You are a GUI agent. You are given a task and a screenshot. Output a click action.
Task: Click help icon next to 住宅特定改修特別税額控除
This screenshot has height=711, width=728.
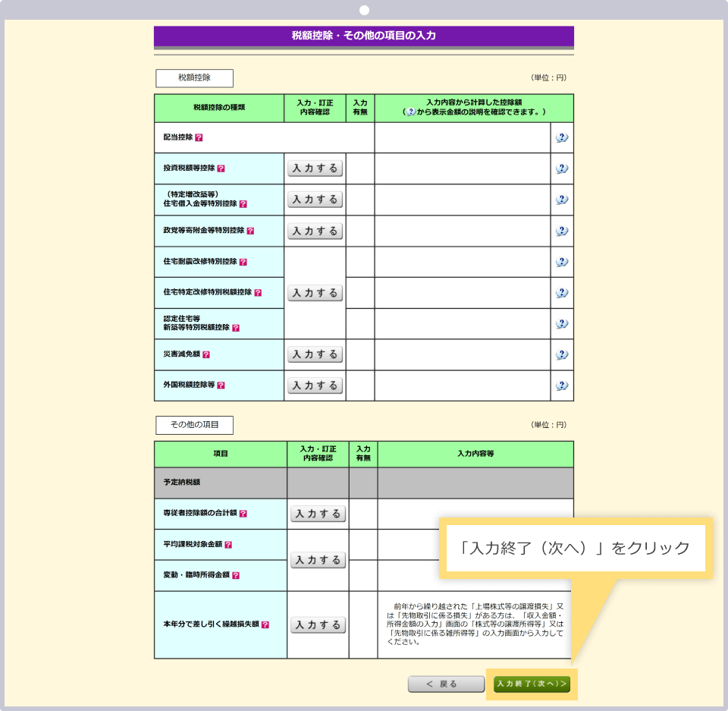pyautogui.click(x=258, y=293)
